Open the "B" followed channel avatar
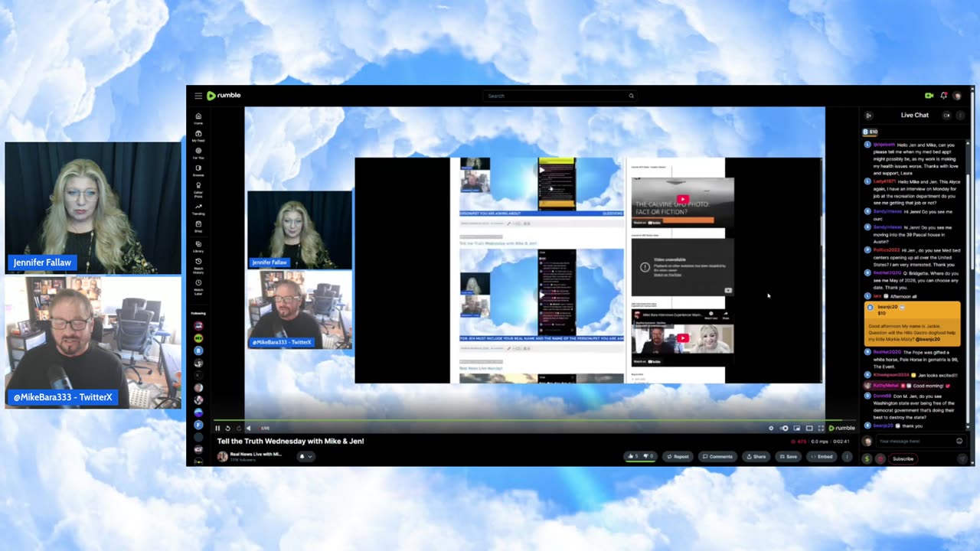Viewport: 980px width, 551px height. [198, 350]
